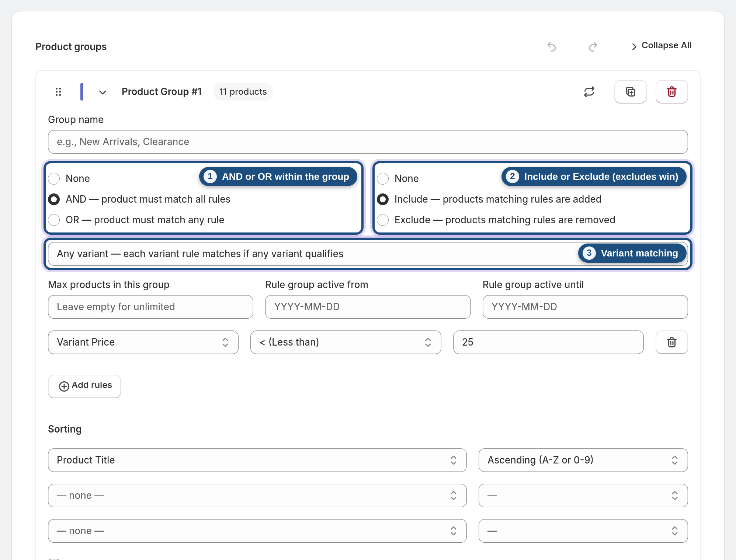Open the third sort direction dropdown

coord(583,531)
